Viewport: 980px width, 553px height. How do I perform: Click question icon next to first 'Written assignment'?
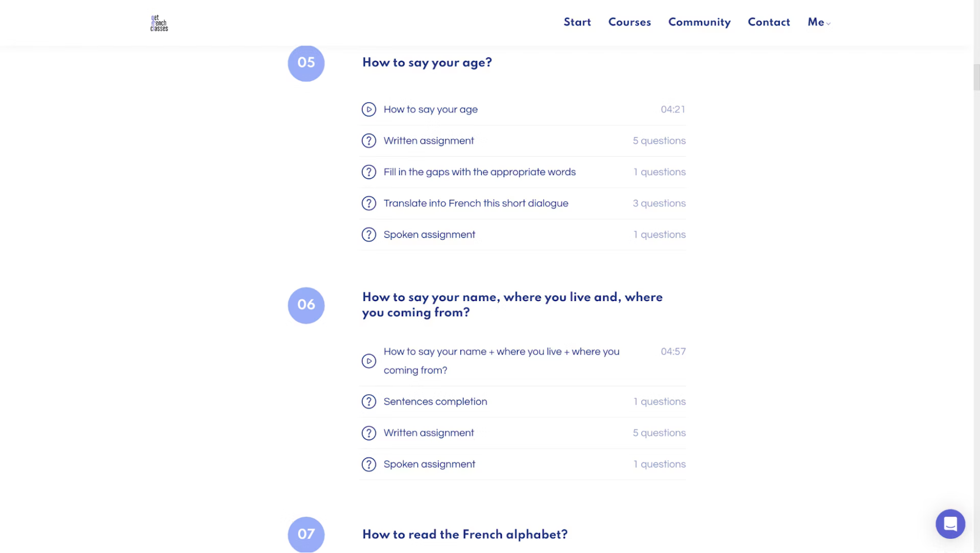coord(369,141)
